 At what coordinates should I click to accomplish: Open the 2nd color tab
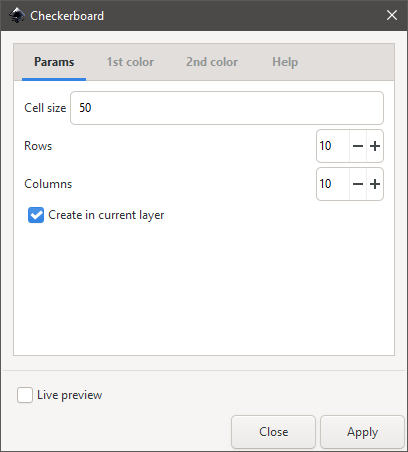pyautogui.click(x=212, y=62)
